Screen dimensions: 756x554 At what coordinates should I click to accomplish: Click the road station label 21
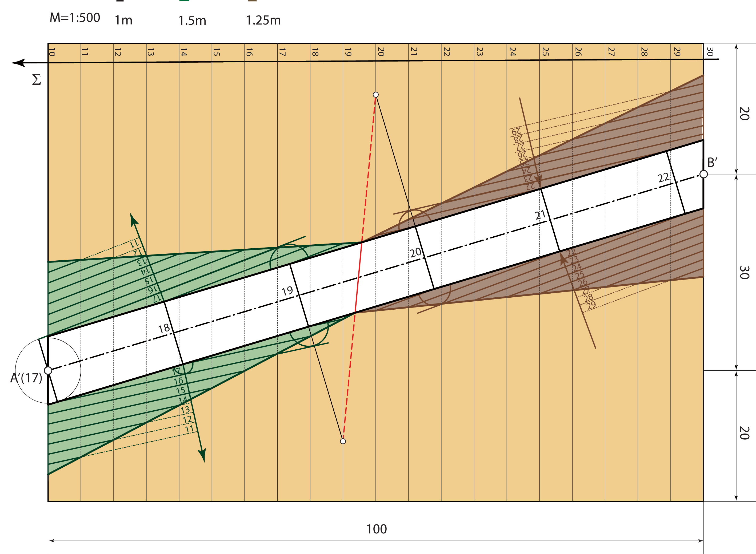point(540,215)
